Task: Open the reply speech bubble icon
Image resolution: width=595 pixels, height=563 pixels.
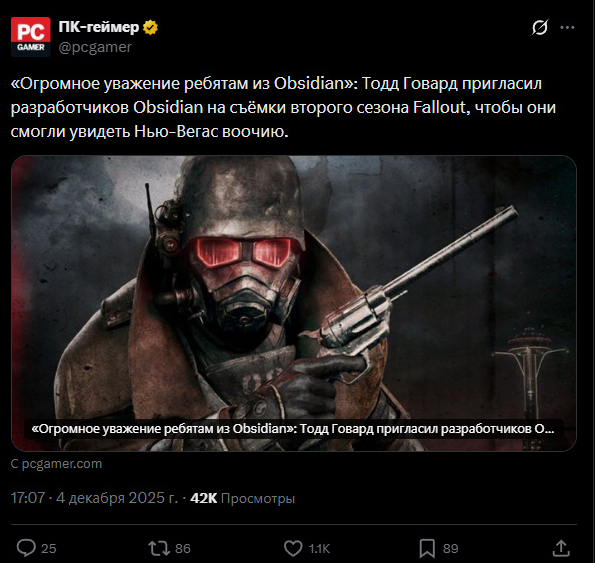Action: pos(26,548)
